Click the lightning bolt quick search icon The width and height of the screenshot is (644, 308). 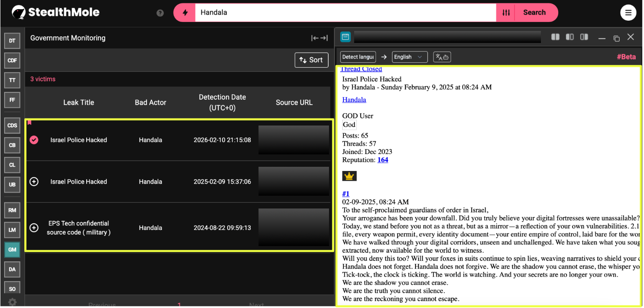185,12
